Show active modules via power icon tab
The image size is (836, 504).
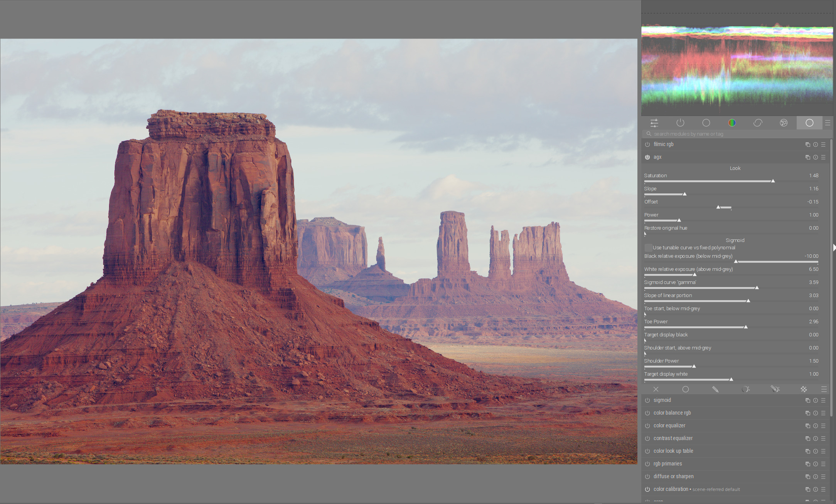coord(680,123)
